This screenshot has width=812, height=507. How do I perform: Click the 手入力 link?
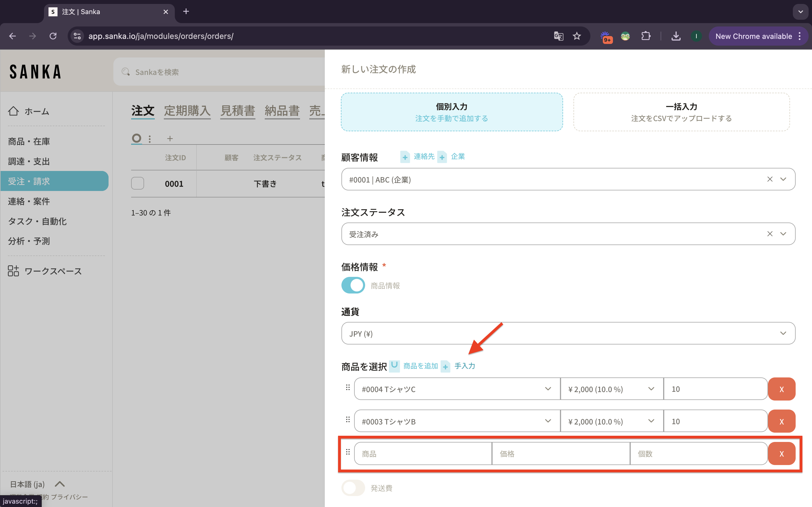464,366
